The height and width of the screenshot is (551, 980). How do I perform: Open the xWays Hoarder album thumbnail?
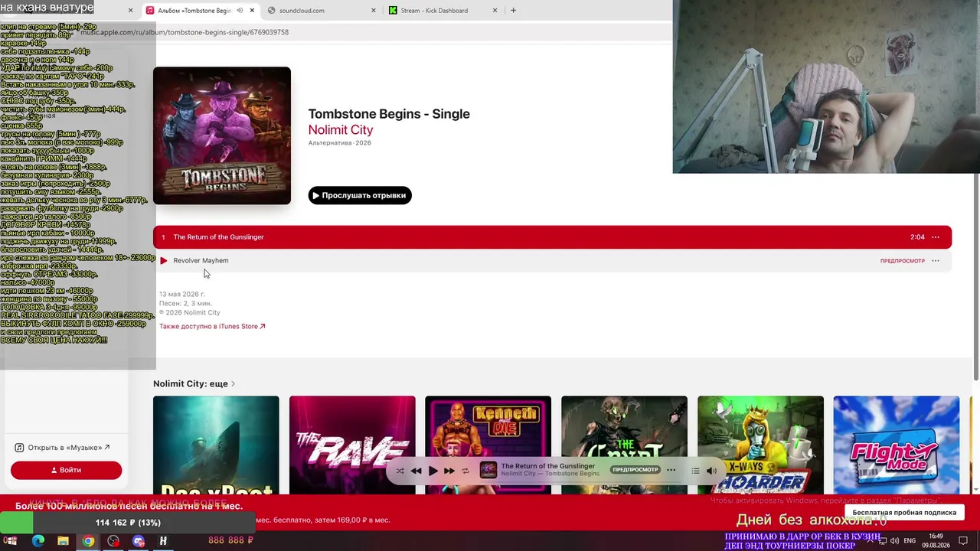tap(760, 445)
